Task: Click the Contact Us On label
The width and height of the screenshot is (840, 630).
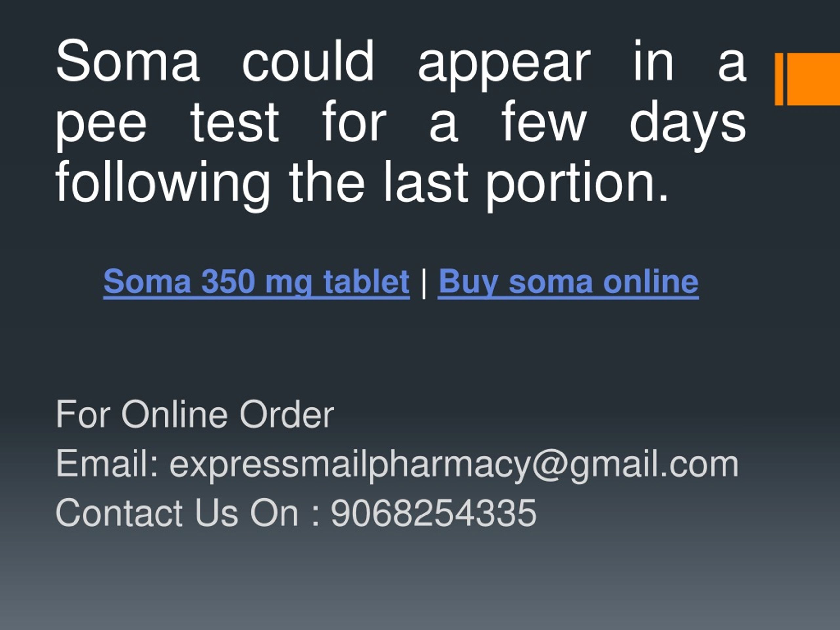Action: [177, 513]
